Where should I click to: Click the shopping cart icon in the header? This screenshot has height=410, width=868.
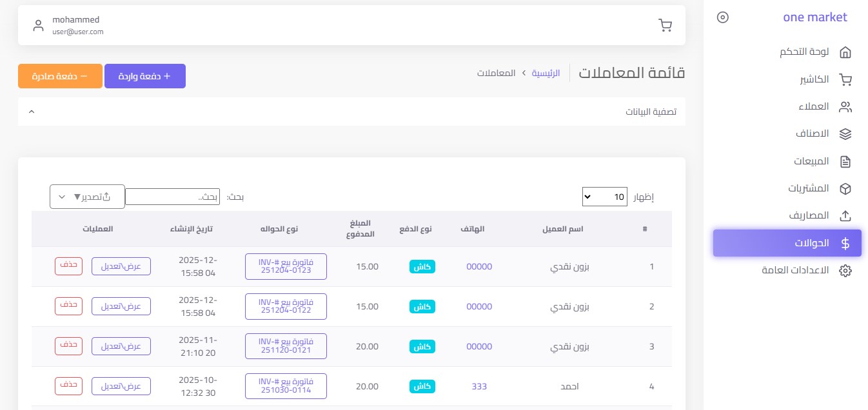coord(666,25)
